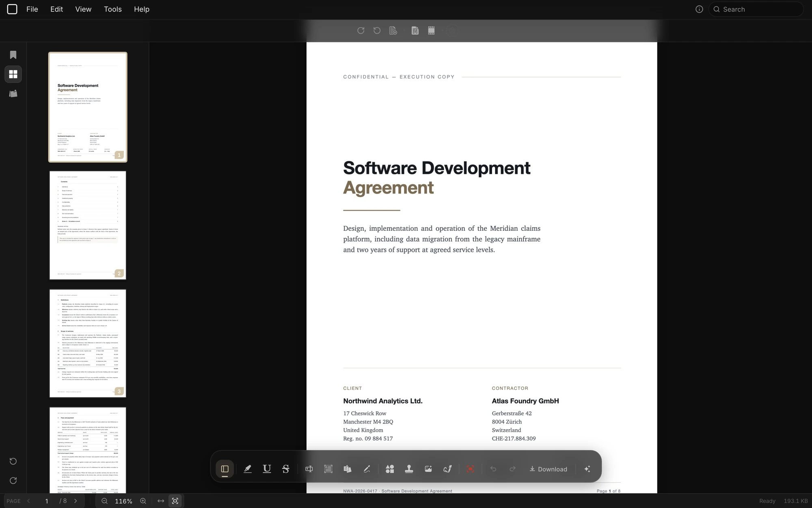Rotate page counterclockwise in top toolbar

(377, 30)
